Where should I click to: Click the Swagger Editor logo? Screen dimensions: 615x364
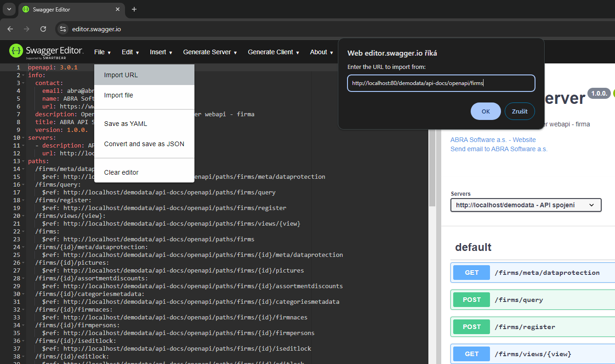(46, 52)
